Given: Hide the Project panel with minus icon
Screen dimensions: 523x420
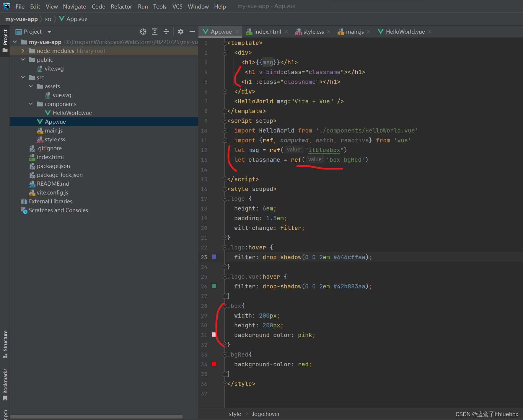Looking at the screenshot, I should click(192, 32).
